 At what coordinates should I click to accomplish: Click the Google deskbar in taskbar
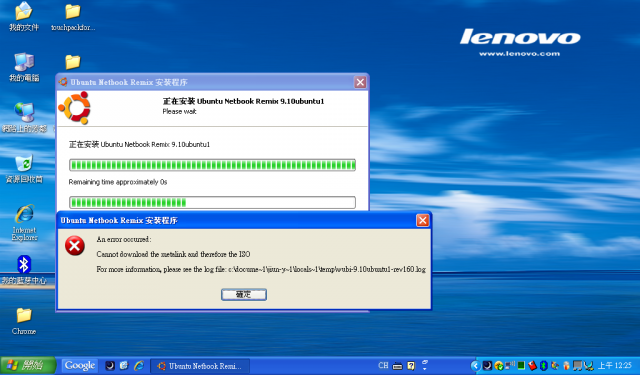pyautogui.click(x=80, y=366)
